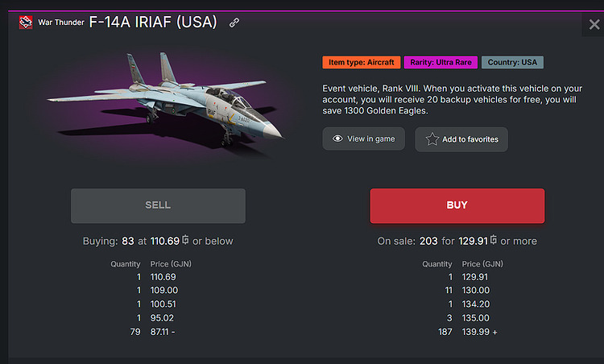The width and height of the screenshot is (604, 364).
Task: Select the Country: USA tag
Action: [x=513, y=62]
